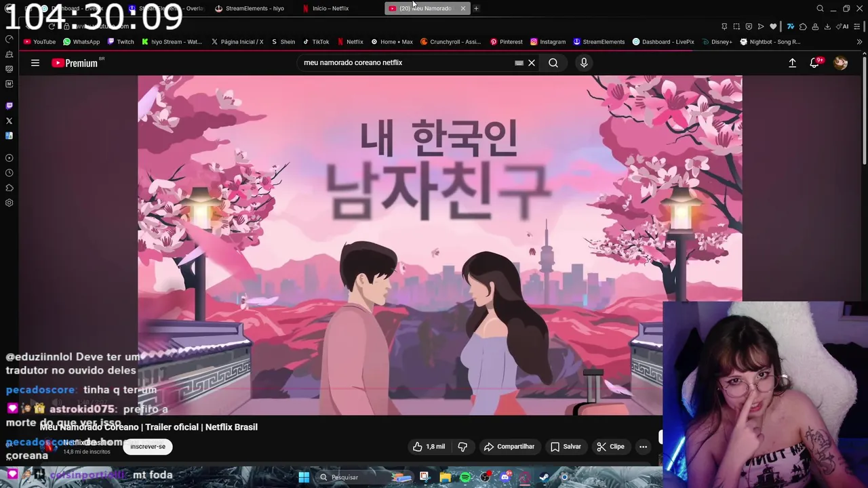Open the player icon in the sidebar
The image size is (868, 488).
pyautogui.click(x=9, y=158)
